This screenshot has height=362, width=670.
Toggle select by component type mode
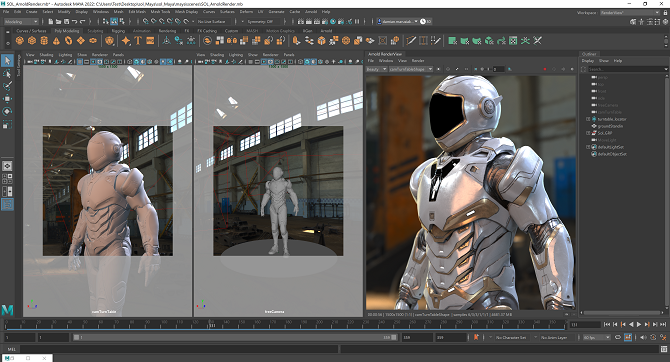[122, 21]
